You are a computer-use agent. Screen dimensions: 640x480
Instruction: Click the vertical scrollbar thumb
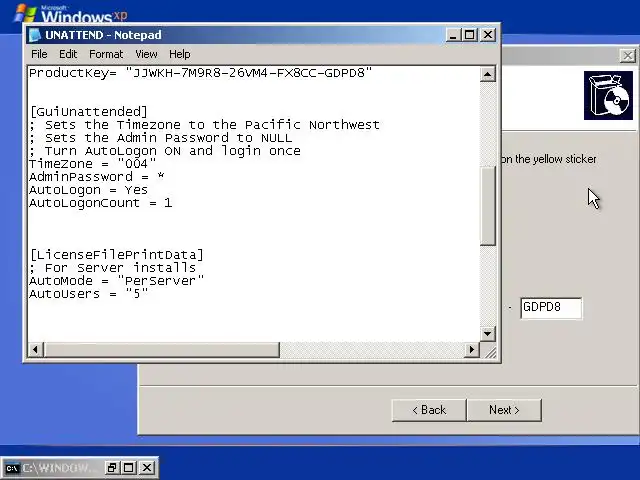click(487, 206)
